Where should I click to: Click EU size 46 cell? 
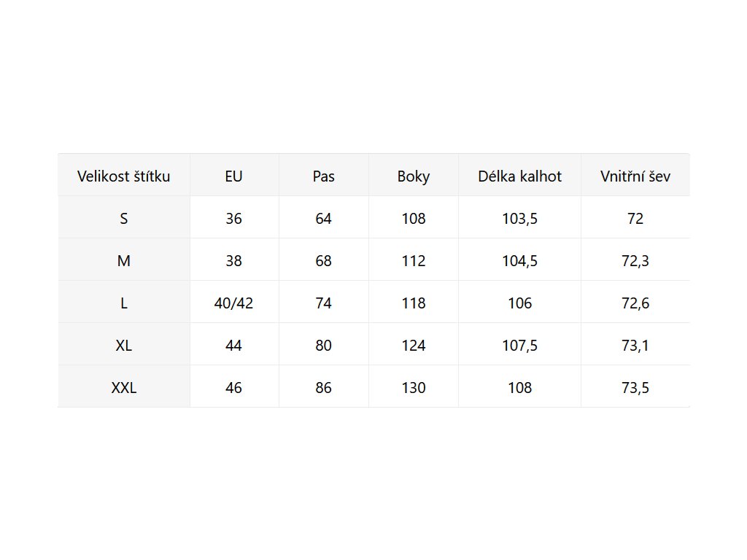pos(234,388)
